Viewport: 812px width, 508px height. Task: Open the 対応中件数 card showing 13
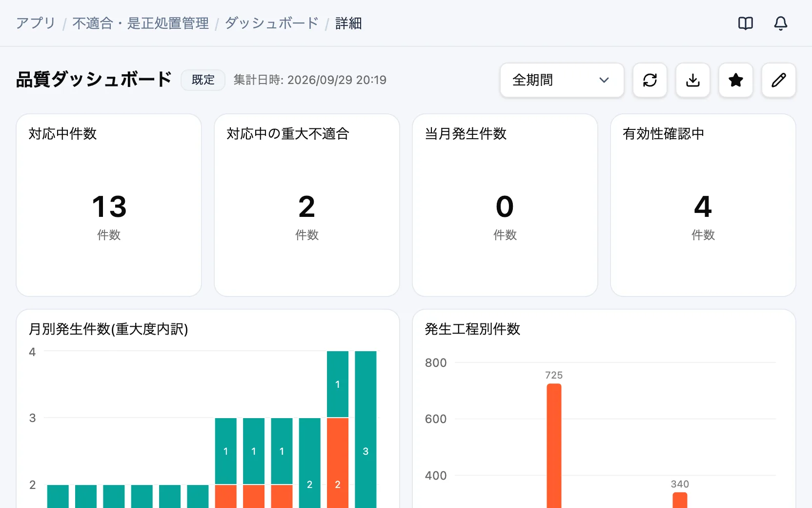tap(109, 205)
